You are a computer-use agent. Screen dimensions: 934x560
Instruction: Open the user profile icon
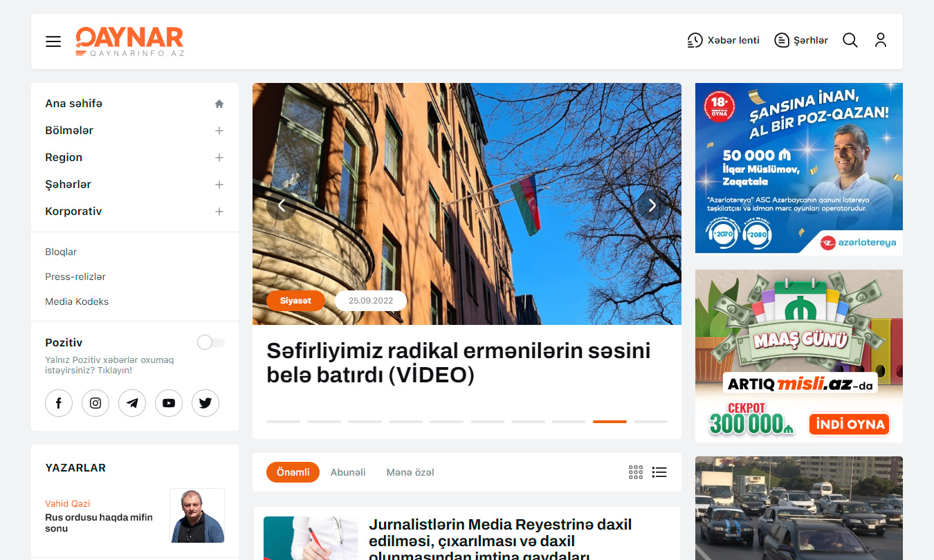(x=880, y=40)
